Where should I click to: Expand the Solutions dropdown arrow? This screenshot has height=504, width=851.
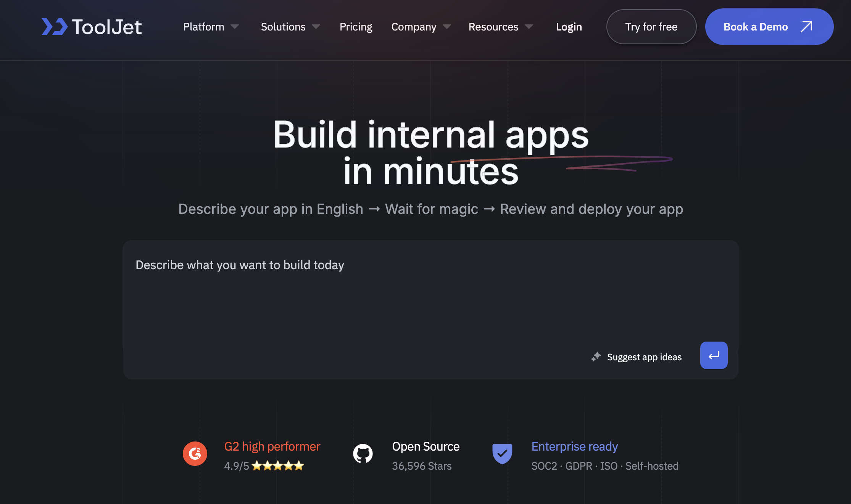(316, 27)
